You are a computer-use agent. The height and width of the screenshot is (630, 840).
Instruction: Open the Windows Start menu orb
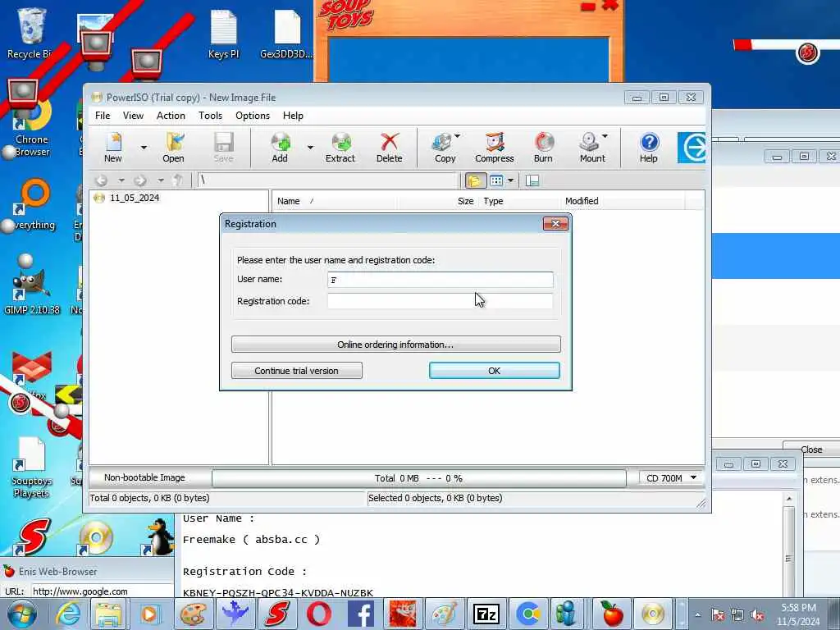tap(22, 614)
